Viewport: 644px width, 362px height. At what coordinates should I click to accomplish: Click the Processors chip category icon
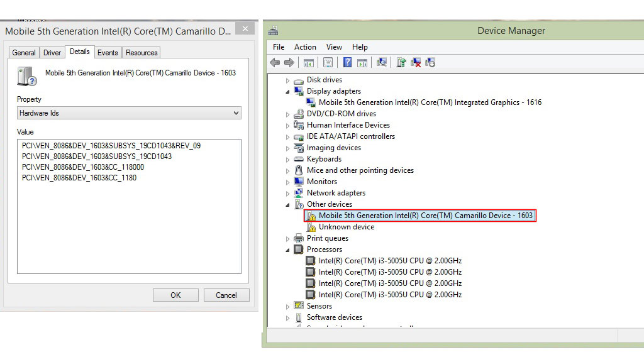299,249
